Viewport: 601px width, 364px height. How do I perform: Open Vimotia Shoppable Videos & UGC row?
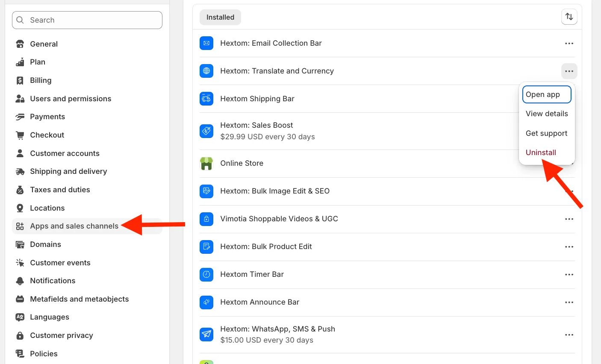pos(387,219)
